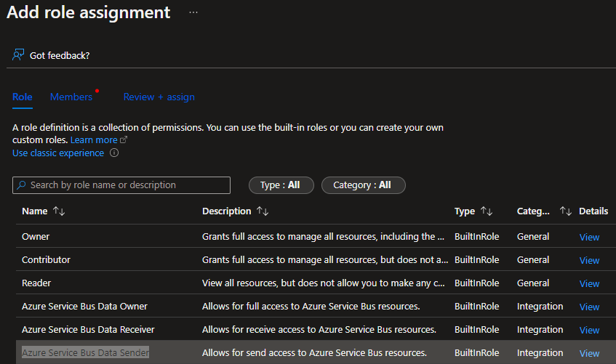Click the info icon beside Use classic experience
The width and height of the screenshot is (616, 364).
(x=114, y=153)
